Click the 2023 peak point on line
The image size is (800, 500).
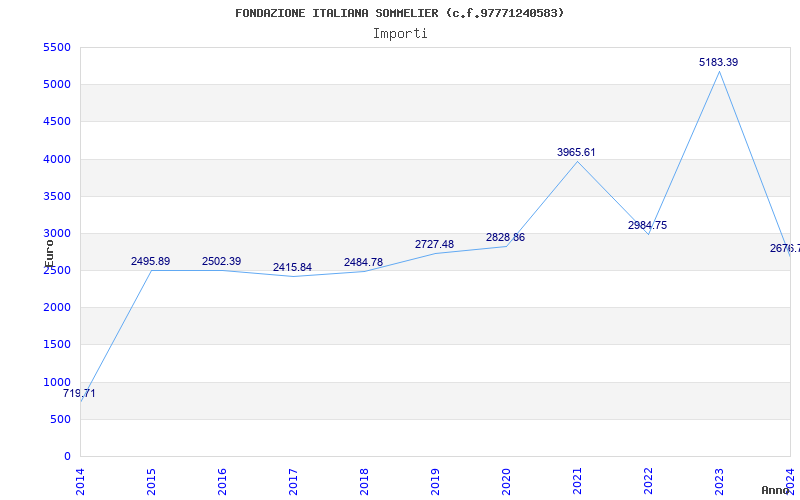point(719,71)
